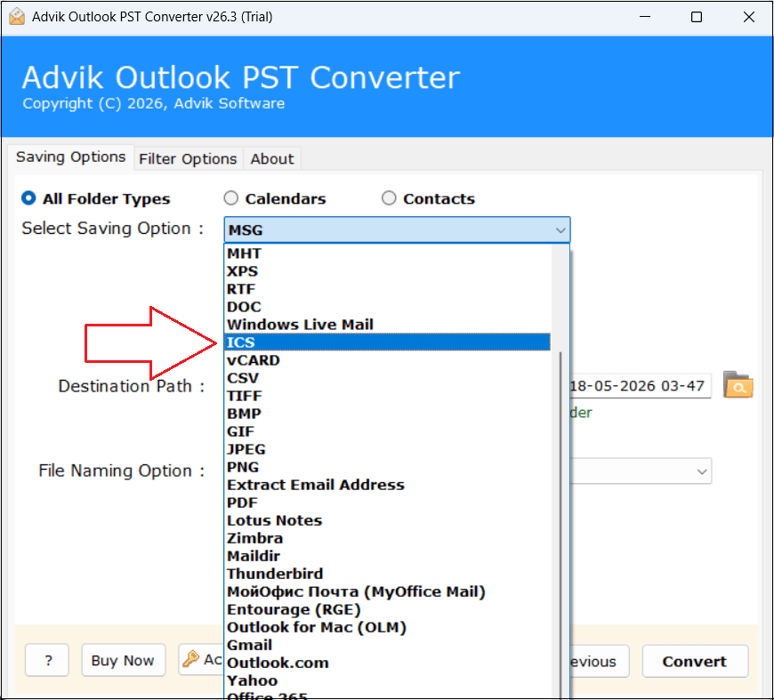The image size is (774, 700).
Task: Pick JPEG as saving format
Action: [x=388, y=449]
